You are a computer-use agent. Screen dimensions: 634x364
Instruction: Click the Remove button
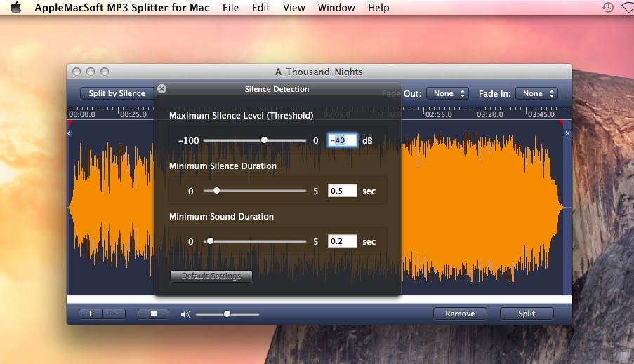(x=460, y=314)
